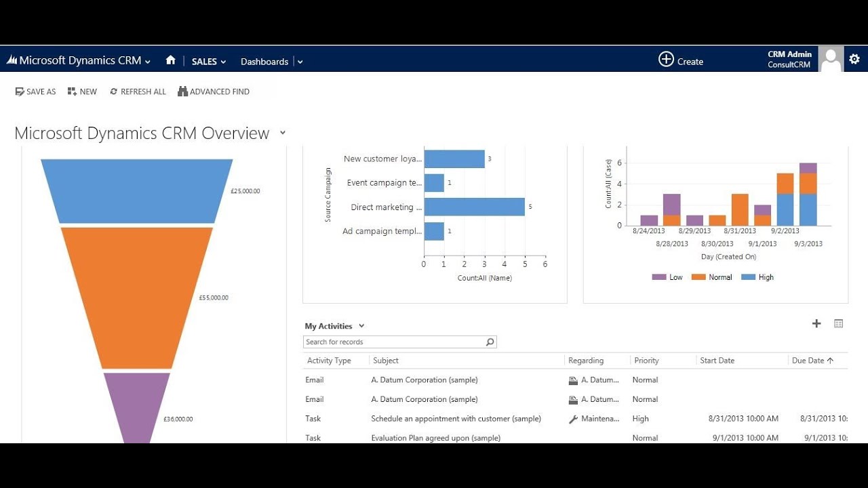Image resolution: width=868 pixels, height=488 pixels.
Task: Open the first A. Datum Corporation email subject
Action: tap(425, 380)
